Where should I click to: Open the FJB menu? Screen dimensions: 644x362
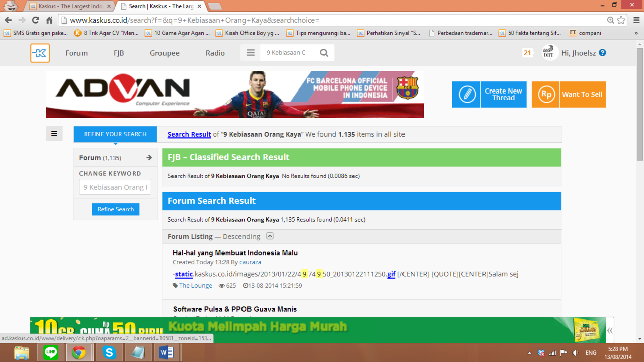point(119,53)
